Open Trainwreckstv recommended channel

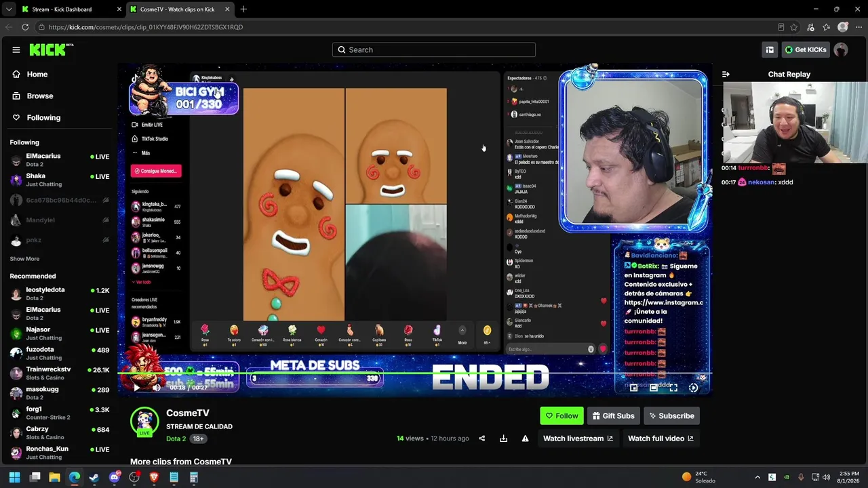coord(60,373)
